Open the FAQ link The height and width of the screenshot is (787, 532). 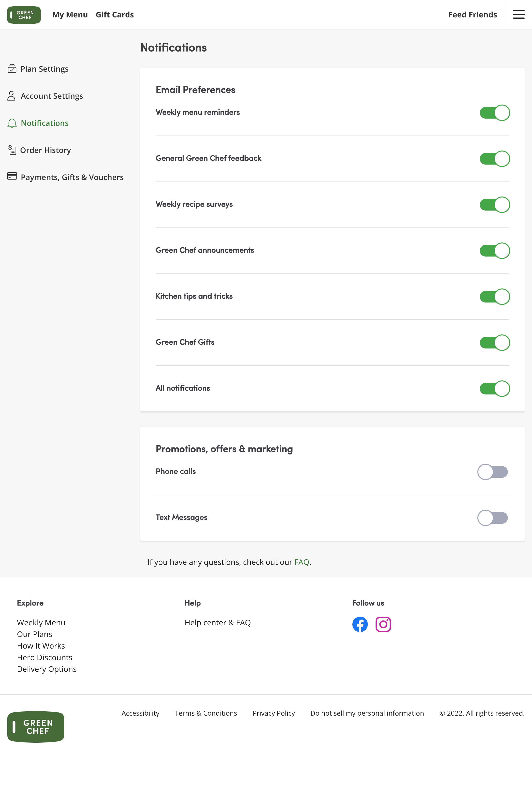302,562
